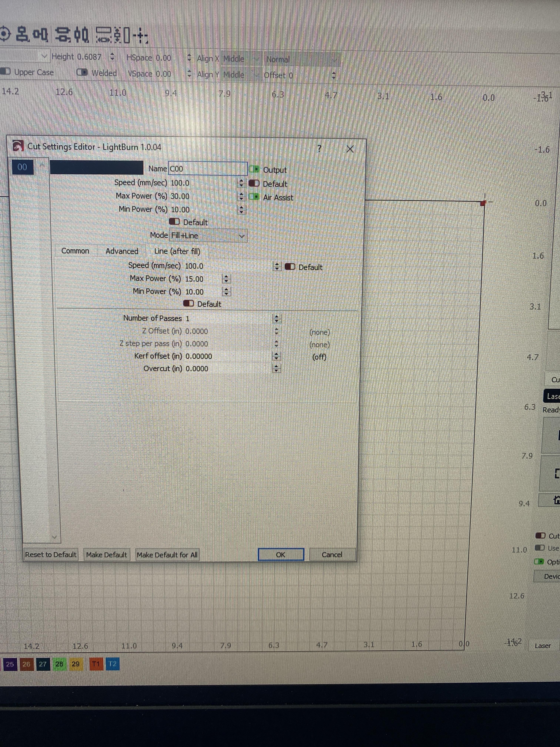Click the second icon in the arrange toolbar
Screen dimensions: 560x747
[x=23, y=34]
